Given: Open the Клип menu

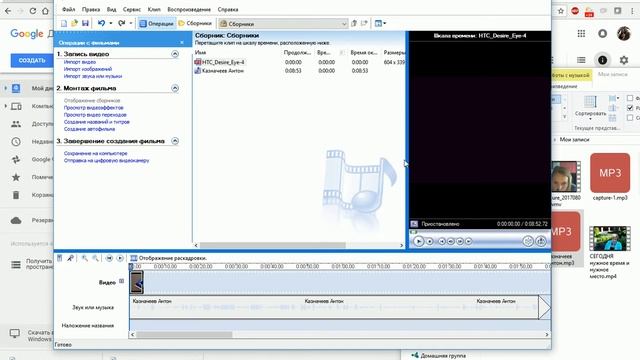Looking at the screenshot, I should pos(154,9).
